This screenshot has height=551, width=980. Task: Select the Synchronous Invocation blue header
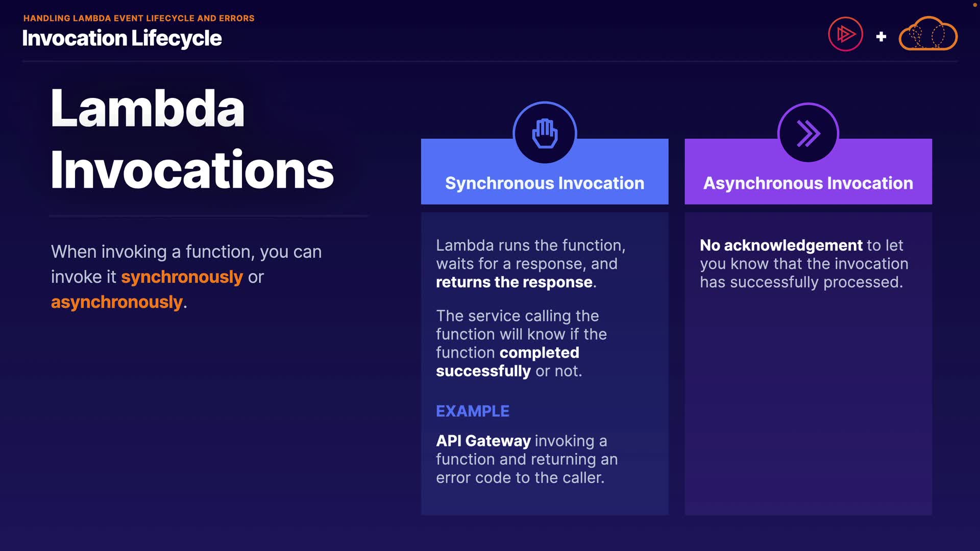pyautogui.click(x=545, y=183)
